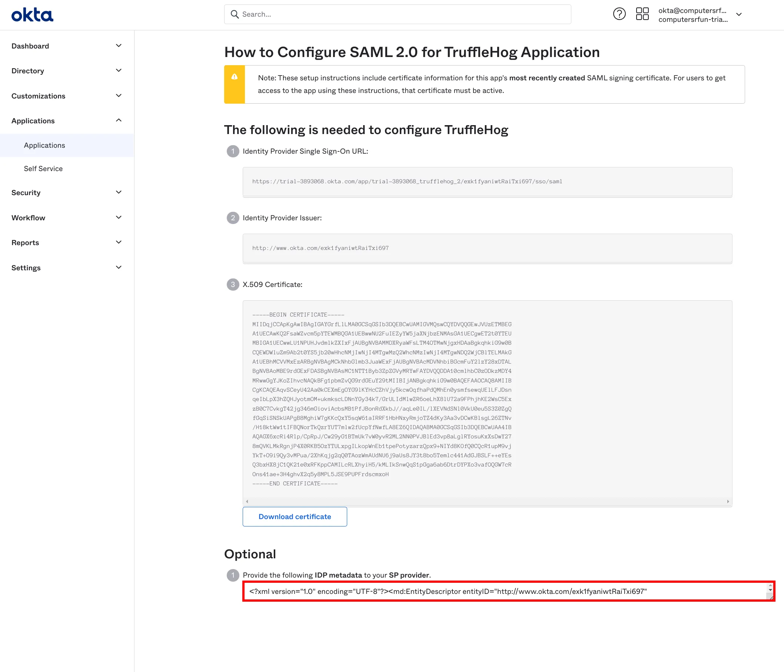Click the Download certificate button

[295, 516]
